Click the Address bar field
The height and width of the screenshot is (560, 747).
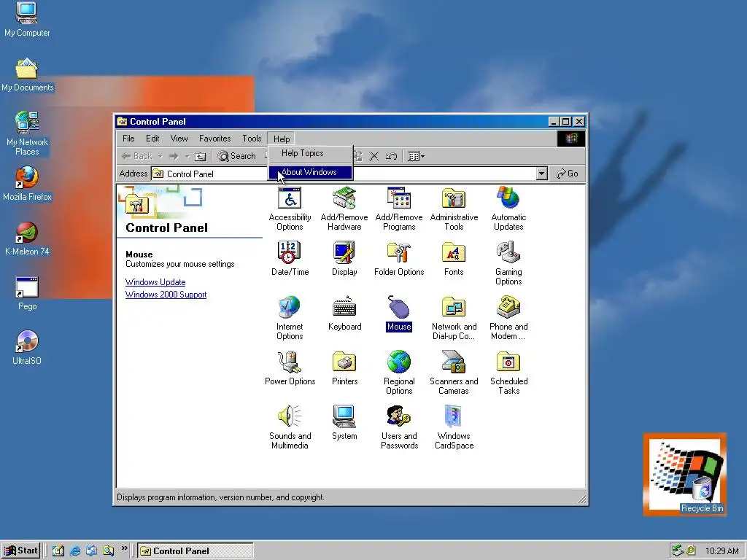tap(349, 174)
